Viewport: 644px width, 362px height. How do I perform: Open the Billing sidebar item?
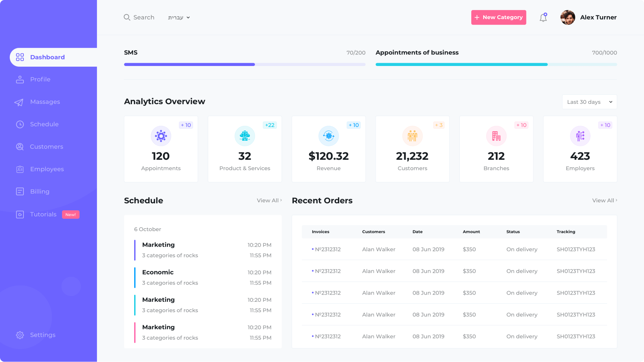pyautogui.click(x=40, y=191)
